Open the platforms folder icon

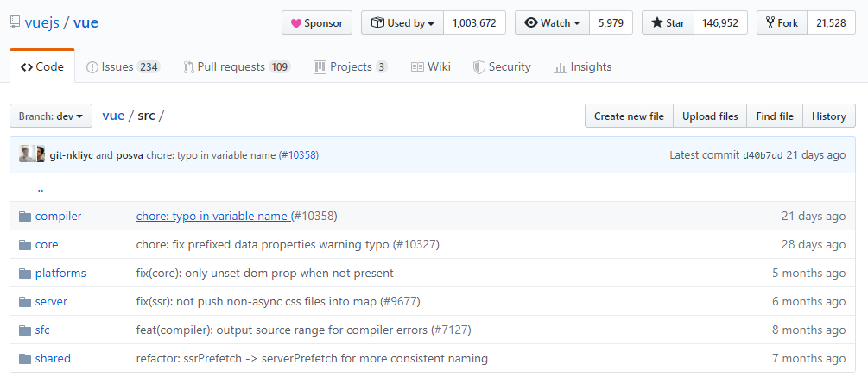click(x=25, y=274)
